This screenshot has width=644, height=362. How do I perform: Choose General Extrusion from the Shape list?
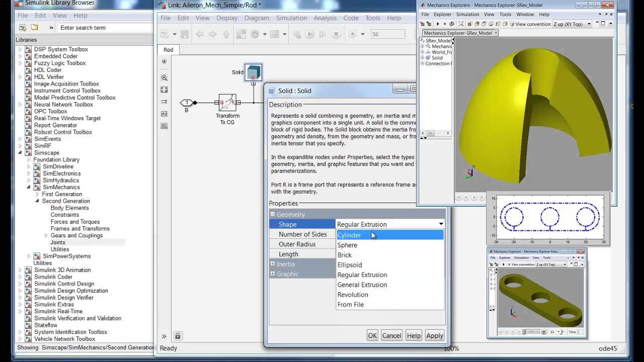point(390,285)
